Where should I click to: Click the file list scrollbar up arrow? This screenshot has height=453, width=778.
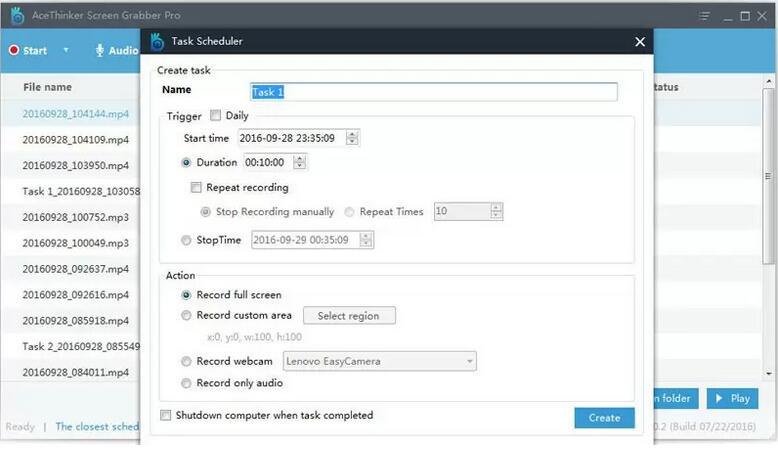coord(769,81)
